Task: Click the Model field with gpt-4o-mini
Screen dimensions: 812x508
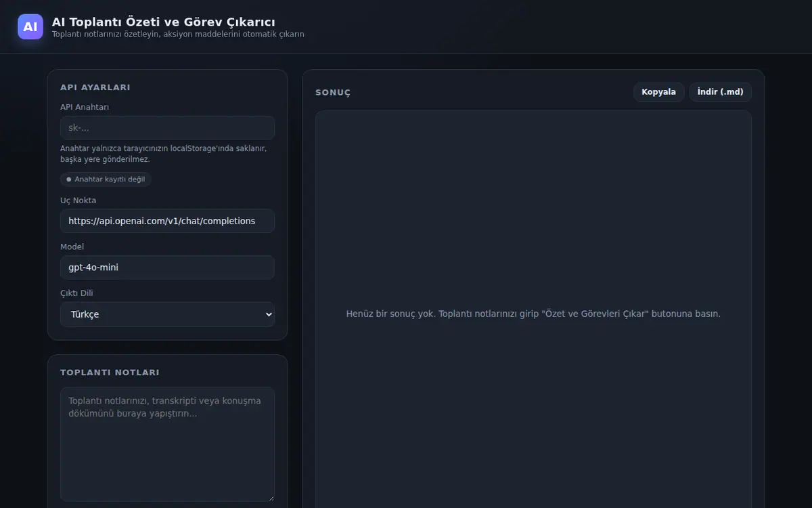Action: (x=167, y=268)
